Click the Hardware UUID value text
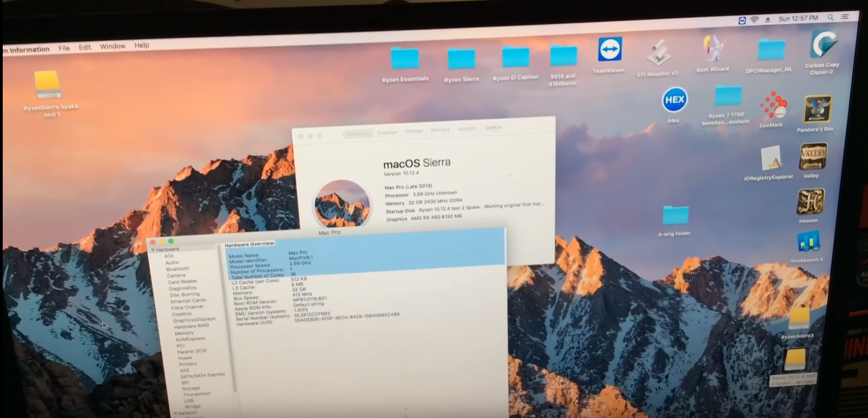Image resolution: width=868 pixels, height=418 pixels. 347,317
